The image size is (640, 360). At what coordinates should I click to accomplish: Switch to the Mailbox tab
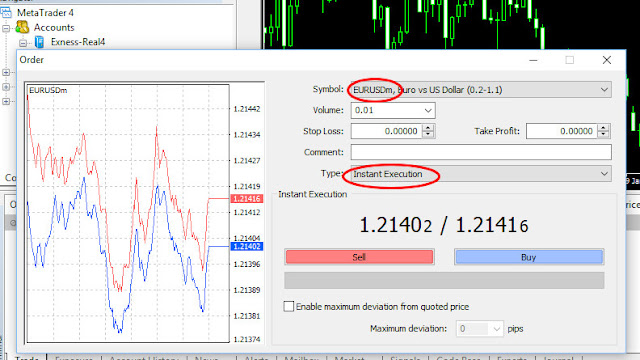pos(301,358)
